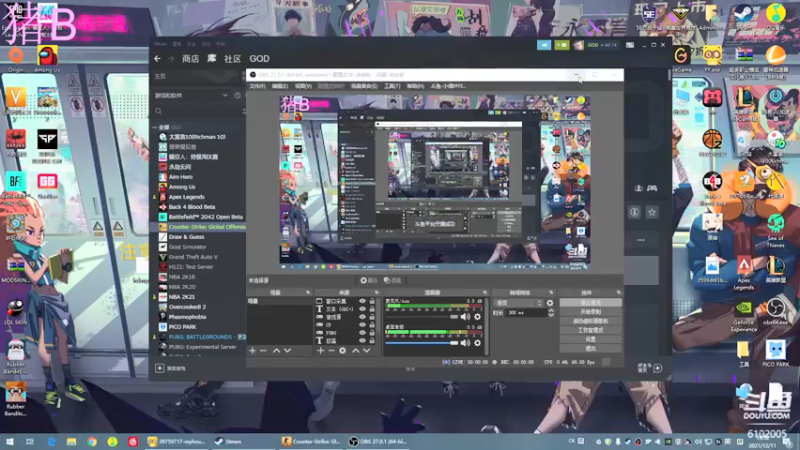This screenshot has height=450, width=800.
Task: Open OBS 工具(T) menu
Action: coord(392,86)
